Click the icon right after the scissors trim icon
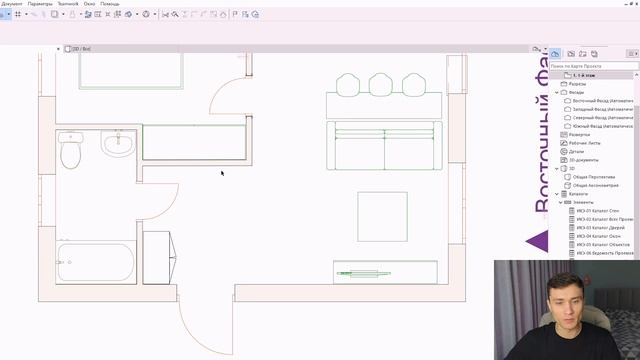Image resolution: width=640 pixels, height=360 pixels. 175,14
